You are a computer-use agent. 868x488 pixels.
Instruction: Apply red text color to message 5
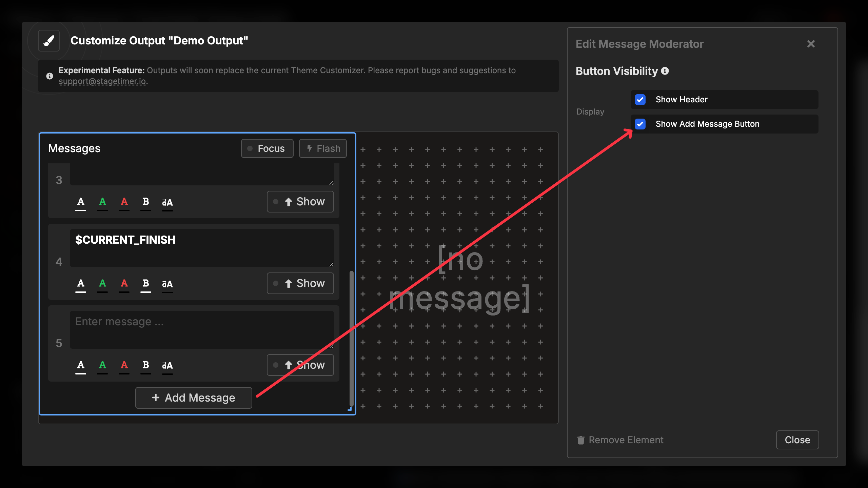[x=124, y=365]
